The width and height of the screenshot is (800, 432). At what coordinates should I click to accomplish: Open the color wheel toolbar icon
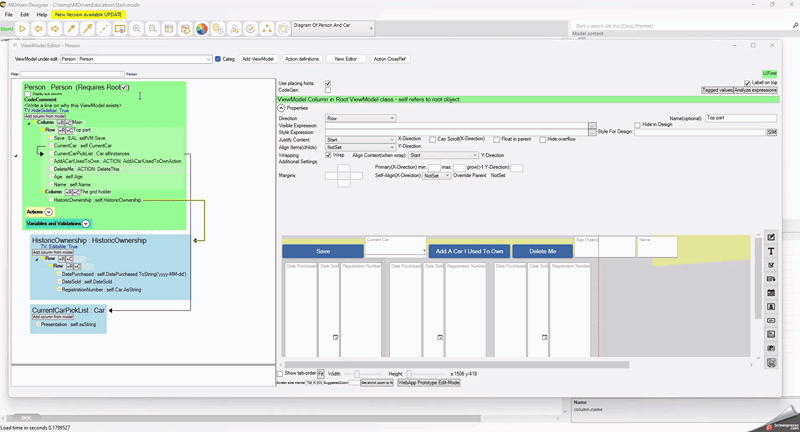(201, 29)
